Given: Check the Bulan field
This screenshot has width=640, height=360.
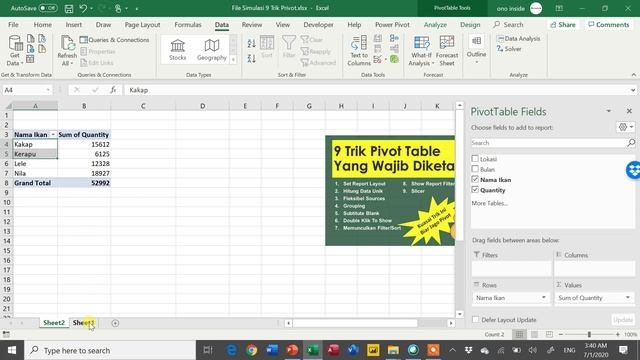Looking at the screenshot, I should (x=475, y=169).
